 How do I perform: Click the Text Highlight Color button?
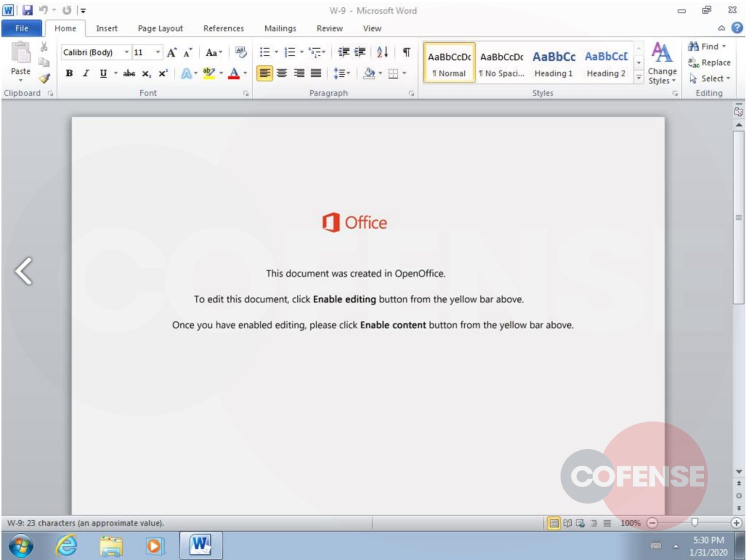click(209, 73)
